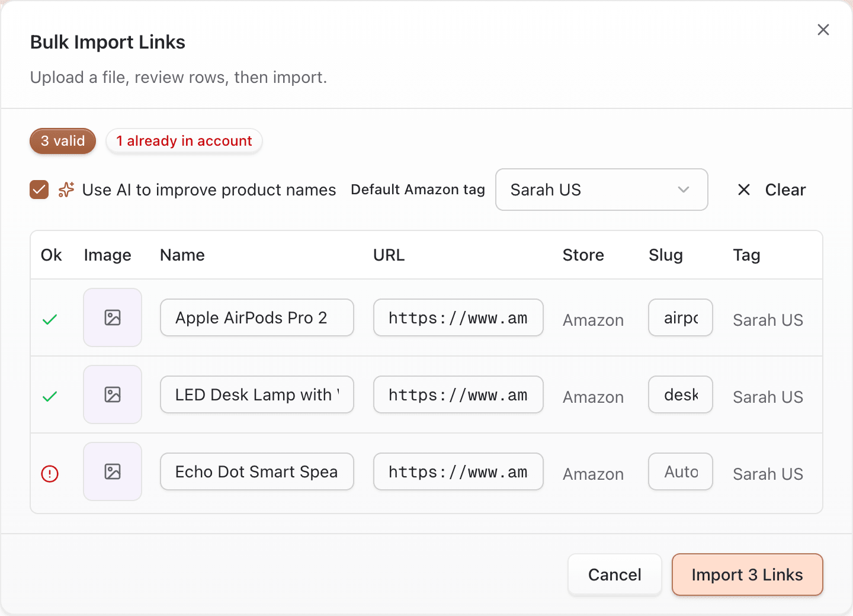Edit the airpods slug field

click(681, 317)
